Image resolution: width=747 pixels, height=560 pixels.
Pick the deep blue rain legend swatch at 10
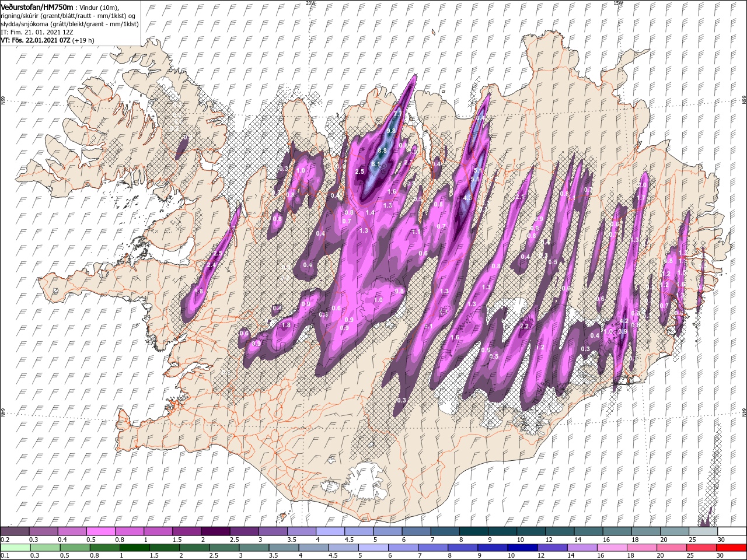(522, 548)
